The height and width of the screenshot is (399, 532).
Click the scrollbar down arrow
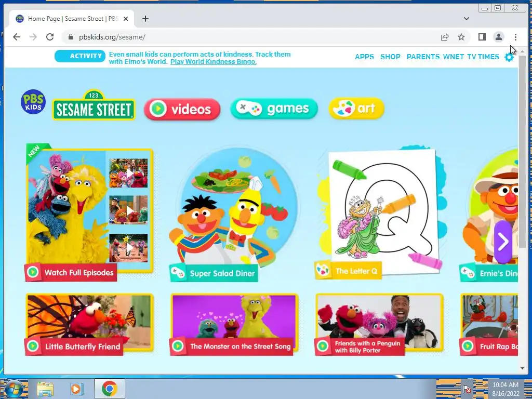click(522, 368)
